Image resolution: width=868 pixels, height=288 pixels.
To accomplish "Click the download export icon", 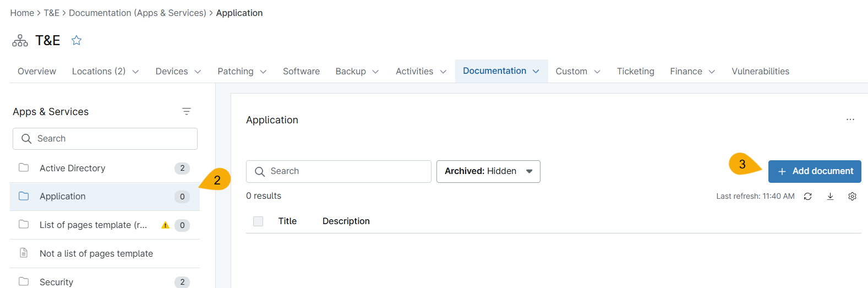I will pyautogui.click(x=830, y=197).
